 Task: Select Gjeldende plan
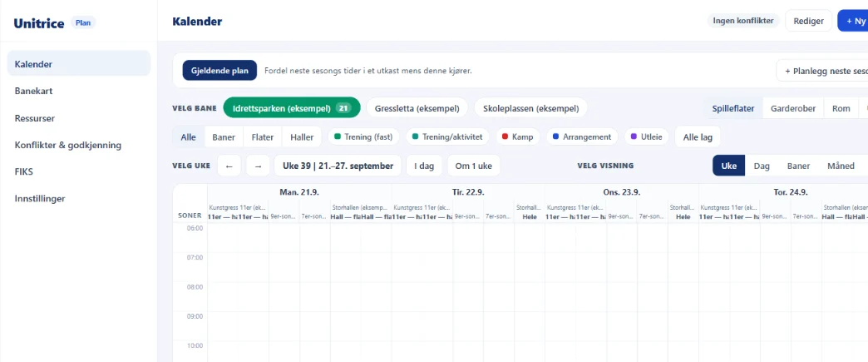coord(219,71)
